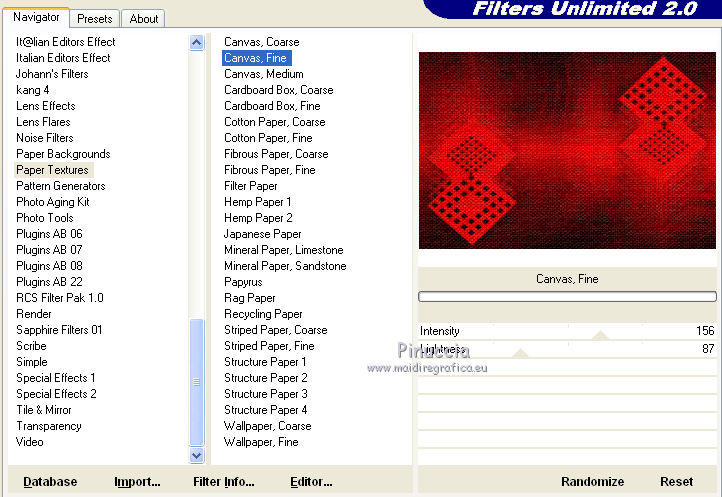
Task: Select the Lens Effects category
Action: click(46, 106)
